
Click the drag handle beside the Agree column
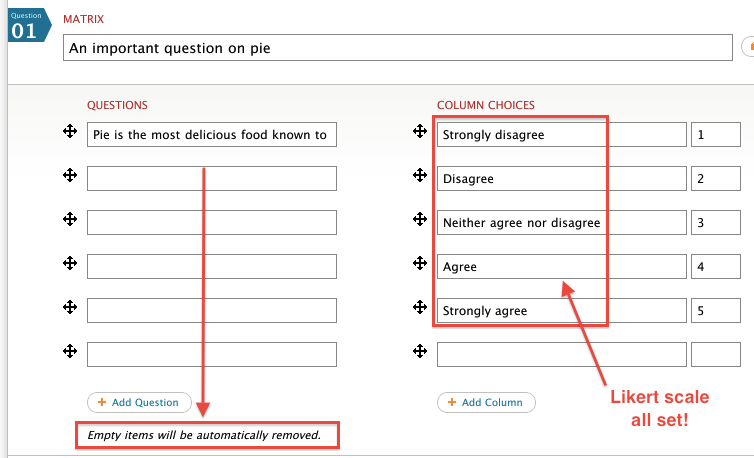tap(420, 264)
